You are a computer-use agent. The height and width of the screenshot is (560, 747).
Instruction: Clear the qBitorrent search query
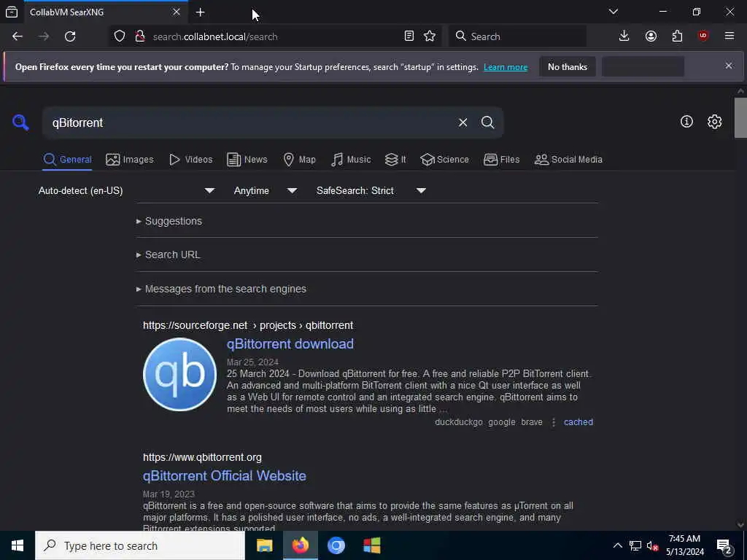[462, 122]
